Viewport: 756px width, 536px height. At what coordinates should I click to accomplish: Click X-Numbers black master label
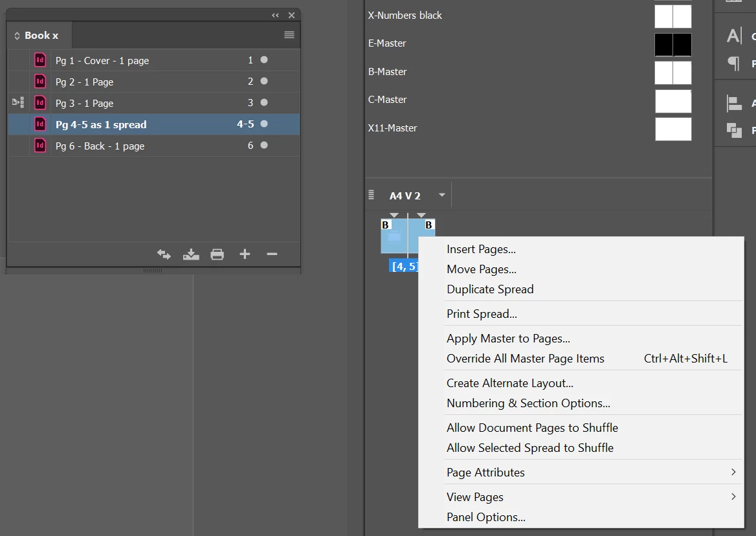tap(405, 16)
